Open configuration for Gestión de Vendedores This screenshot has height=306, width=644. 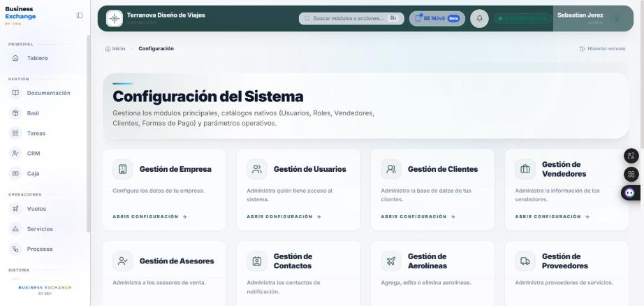click(x=552, y=217)
